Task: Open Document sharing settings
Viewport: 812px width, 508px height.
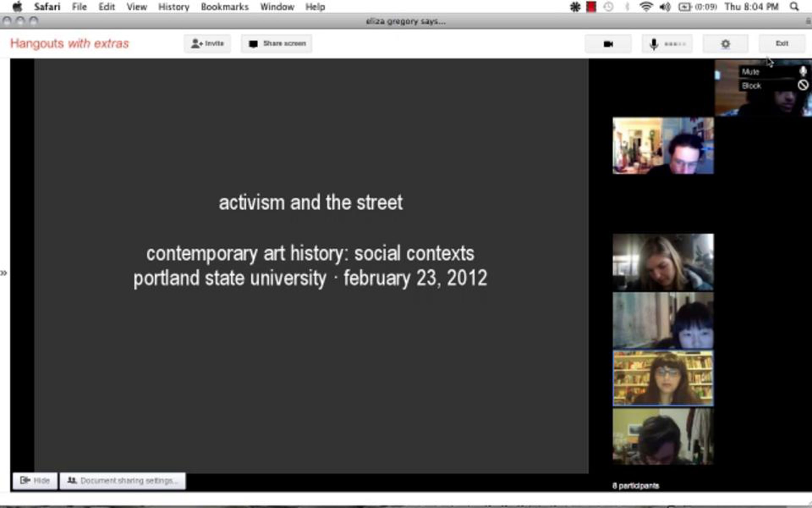Action: click(122, 481)
